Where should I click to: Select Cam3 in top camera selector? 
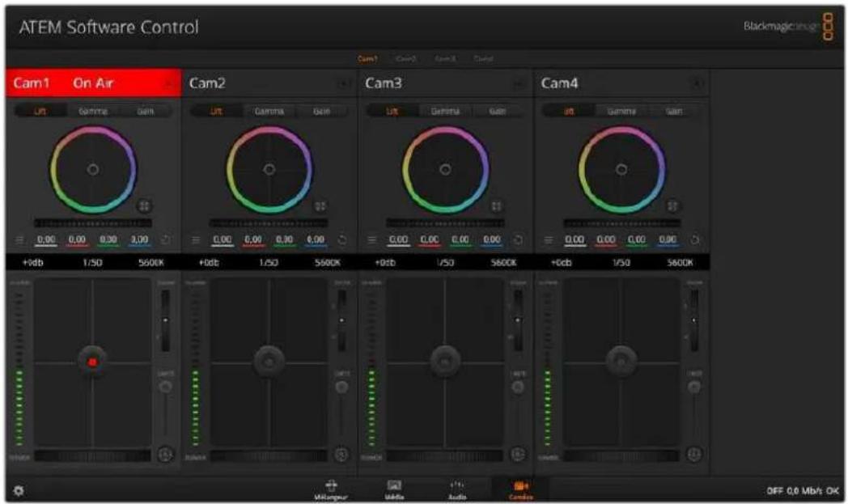445,58
